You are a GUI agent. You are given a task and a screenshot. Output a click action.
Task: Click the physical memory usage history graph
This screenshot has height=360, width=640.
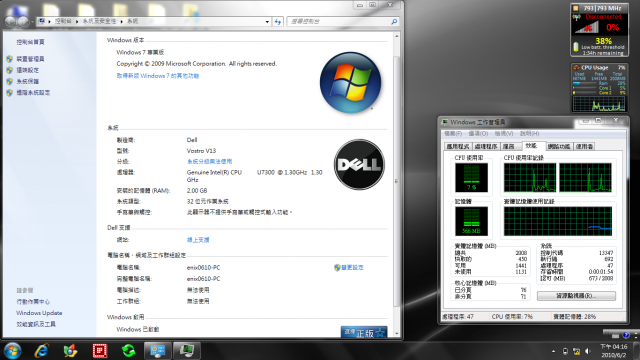558,222
